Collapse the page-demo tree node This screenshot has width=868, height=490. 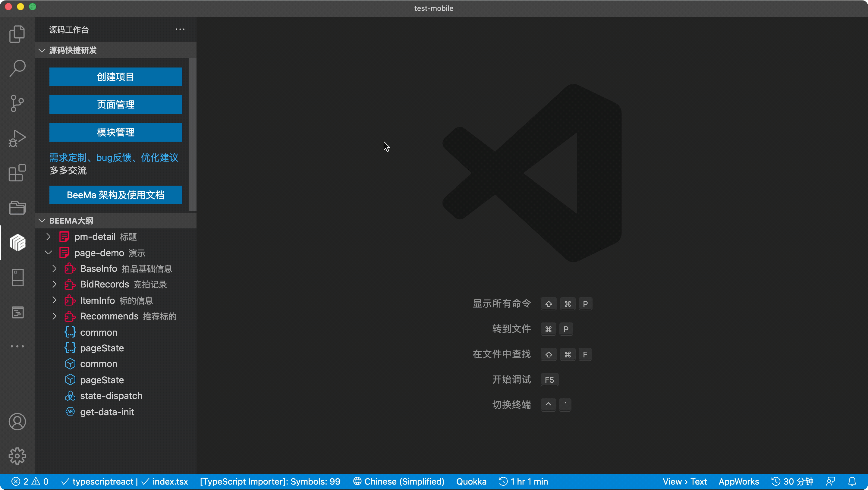[49, 253]
